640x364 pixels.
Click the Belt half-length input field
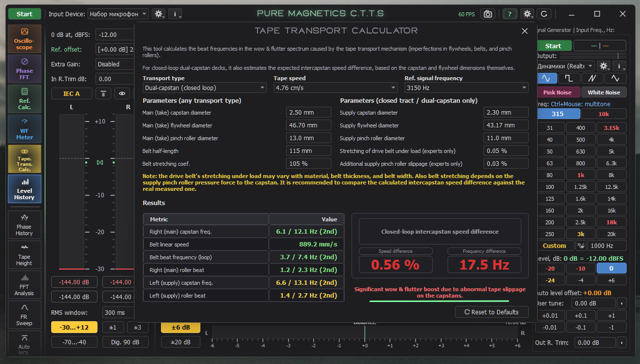coord(309,151)
